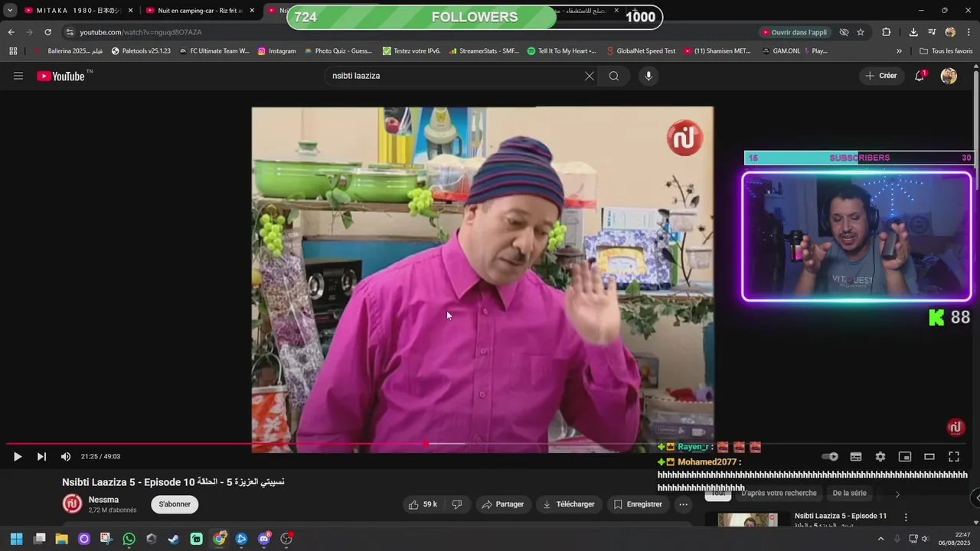
Task: Open the tab search dropdown arrow
Action: (x=10, y=11)
